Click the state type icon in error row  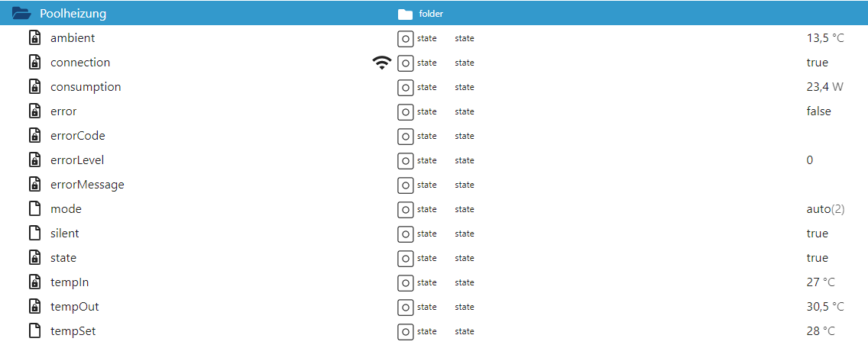coord(405,111)
